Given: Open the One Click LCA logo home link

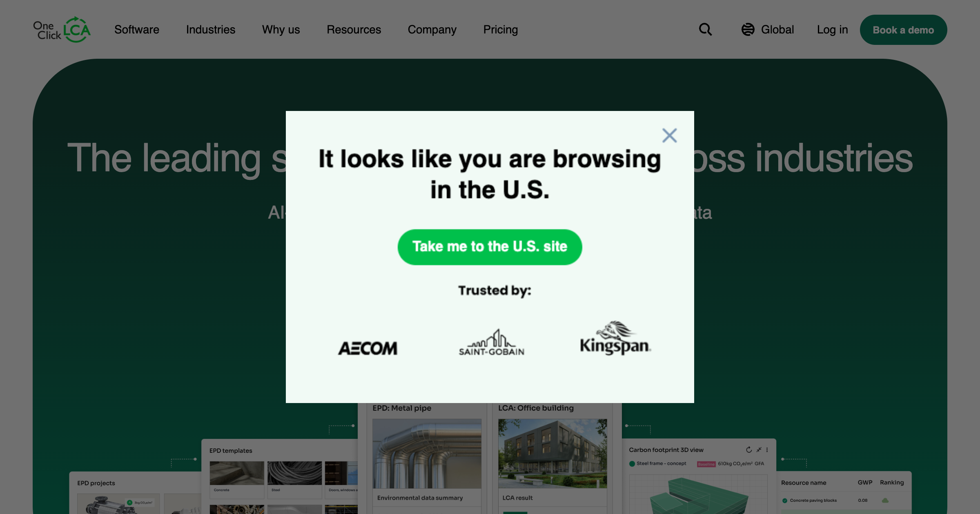Looking at the screenshot, I should (62, 30).
